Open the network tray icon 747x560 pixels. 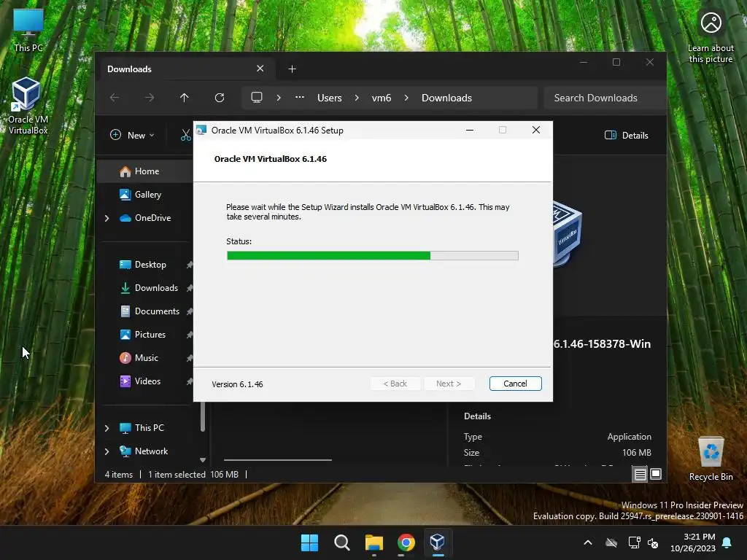click(x=634, y=542)
